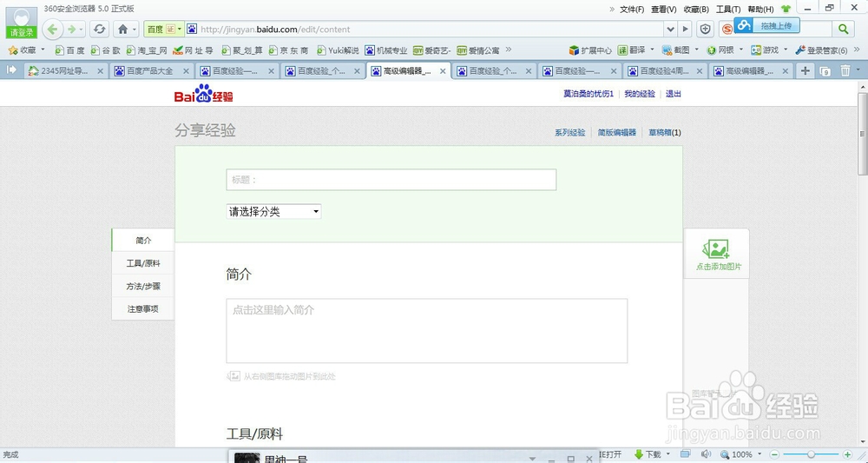Open the 收藏 favorites star button
The height and width of the screenshot is (463, 868).
click(x=23, y=50)
